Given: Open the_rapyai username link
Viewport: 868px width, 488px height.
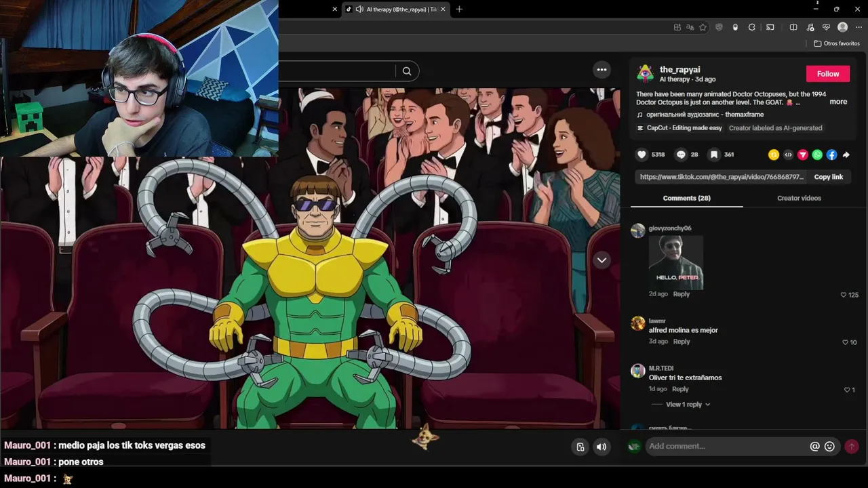Looking at the screenshot, I should tap(679, 70).
